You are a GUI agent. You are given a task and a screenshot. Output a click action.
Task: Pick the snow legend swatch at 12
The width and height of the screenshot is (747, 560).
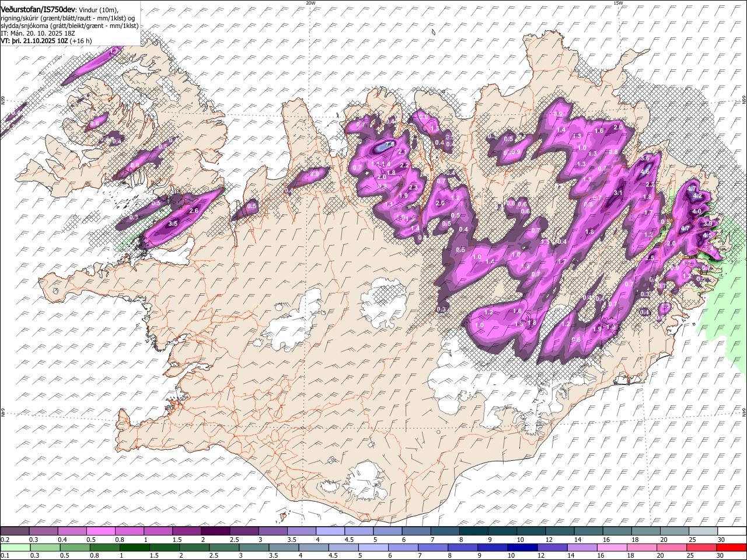[x=559, y=531]
